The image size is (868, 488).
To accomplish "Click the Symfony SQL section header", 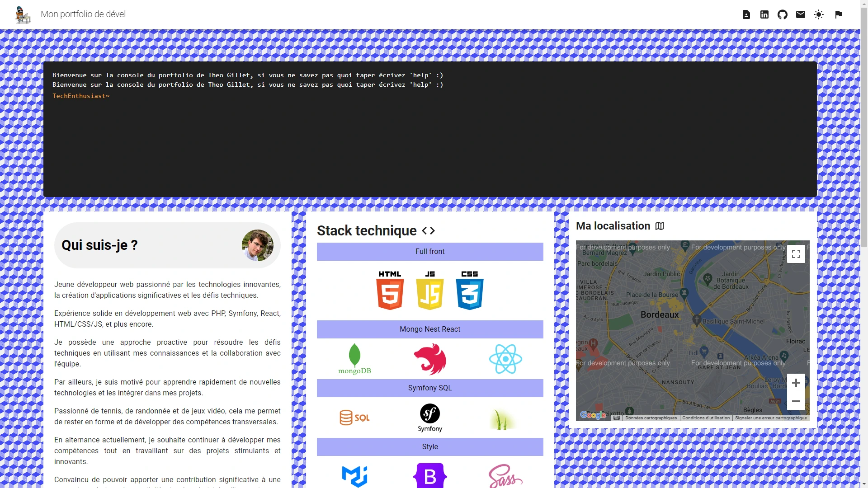I will (x=430, y=388).
